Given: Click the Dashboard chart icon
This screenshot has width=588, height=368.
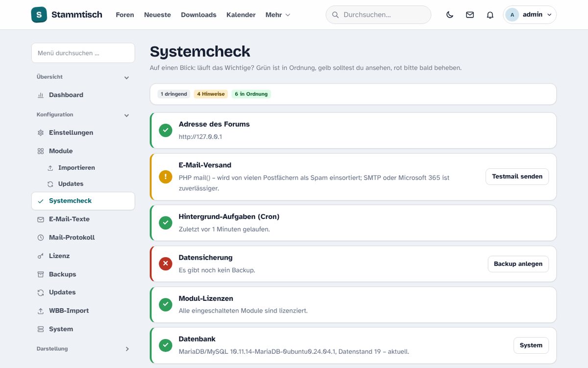Looking at the screenshot, I should [x=41, y=95].
